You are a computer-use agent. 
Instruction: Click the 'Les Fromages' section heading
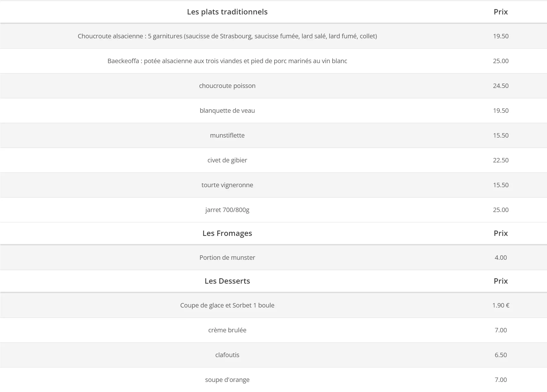(227, 233)
